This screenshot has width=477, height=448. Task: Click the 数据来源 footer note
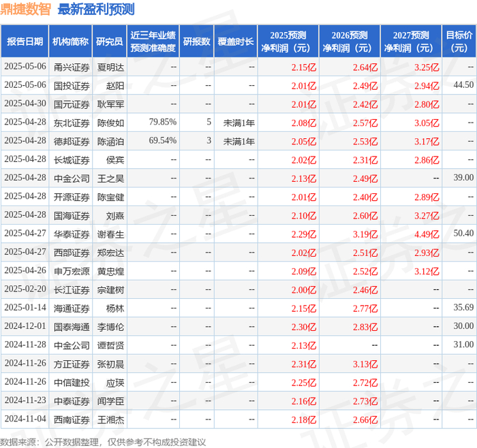(103, 442)
